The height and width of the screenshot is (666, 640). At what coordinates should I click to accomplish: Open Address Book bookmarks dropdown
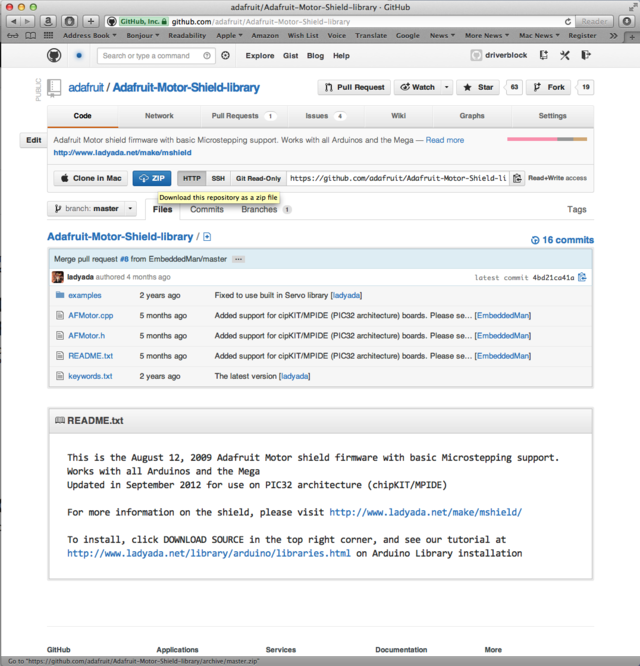coord(89,36)
